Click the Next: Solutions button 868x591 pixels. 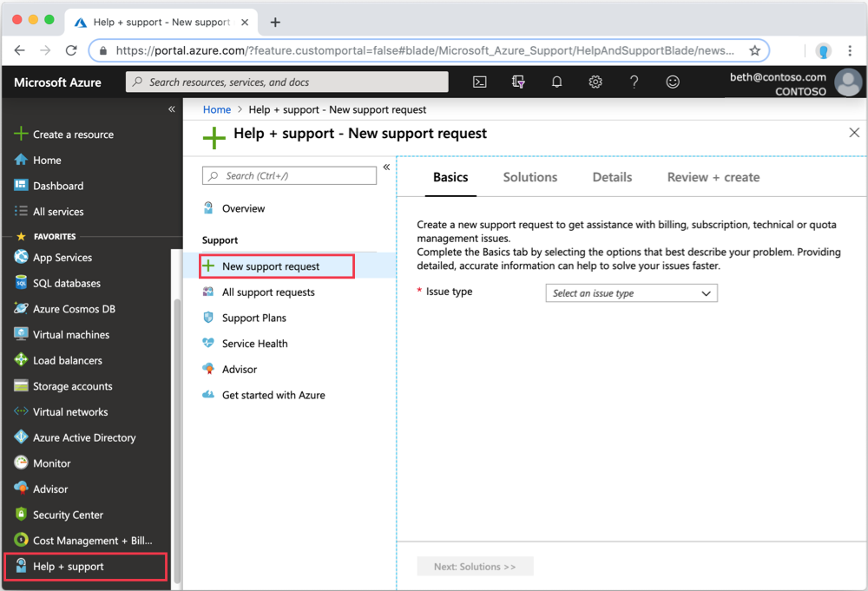tap(475, 566)
